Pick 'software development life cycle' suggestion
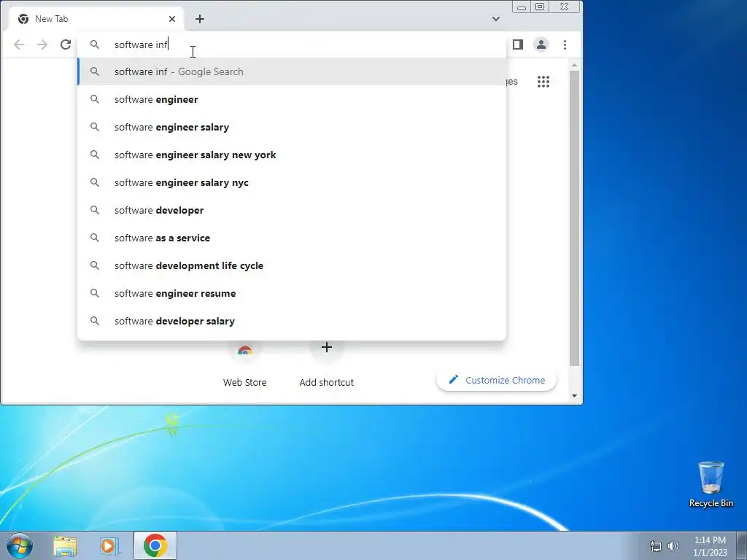The height and width of the screenshot is (560, 747). click(x=292, y=265)
